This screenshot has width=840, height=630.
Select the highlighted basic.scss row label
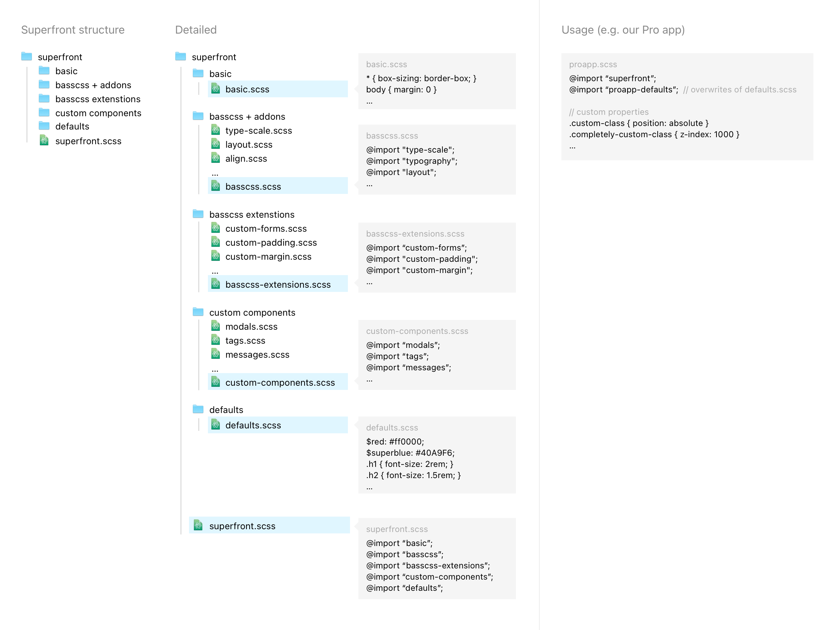pos(247,89)
